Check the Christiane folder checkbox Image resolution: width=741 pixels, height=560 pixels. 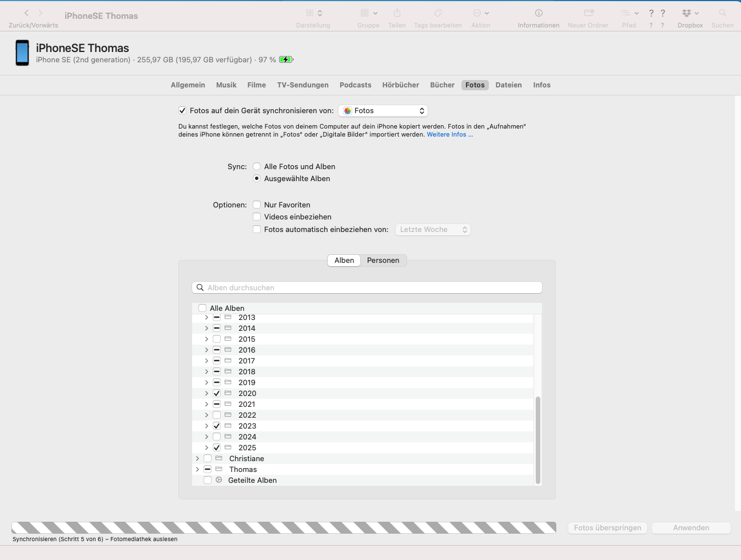click(x=208, y=458)
